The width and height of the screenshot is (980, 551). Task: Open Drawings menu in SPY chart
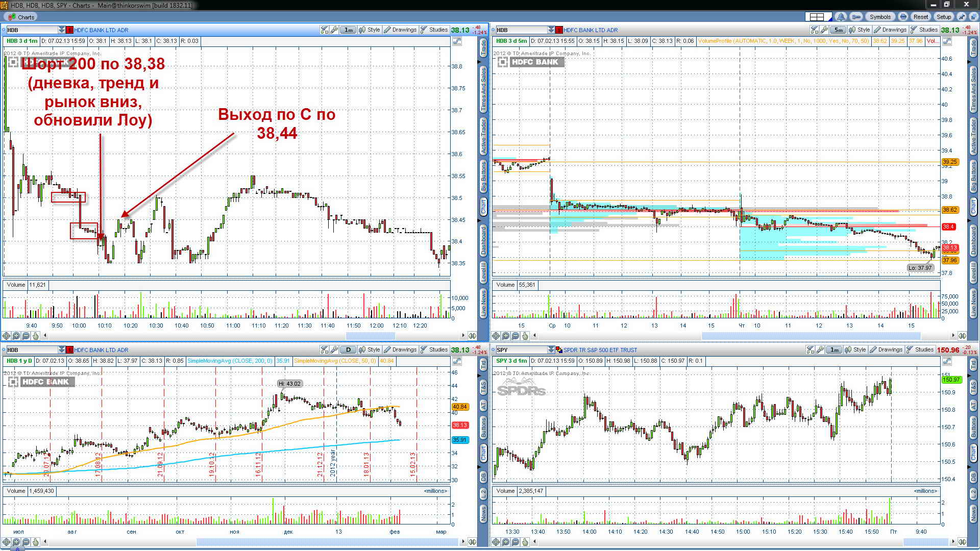click(886, 350)
